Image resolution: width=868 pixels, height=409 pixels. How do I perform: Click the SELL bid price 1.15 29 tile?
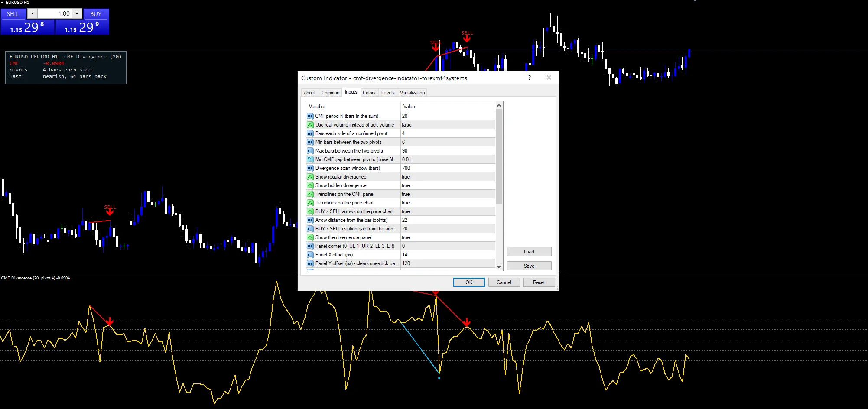pyautogui.click(x=27, y=27)
